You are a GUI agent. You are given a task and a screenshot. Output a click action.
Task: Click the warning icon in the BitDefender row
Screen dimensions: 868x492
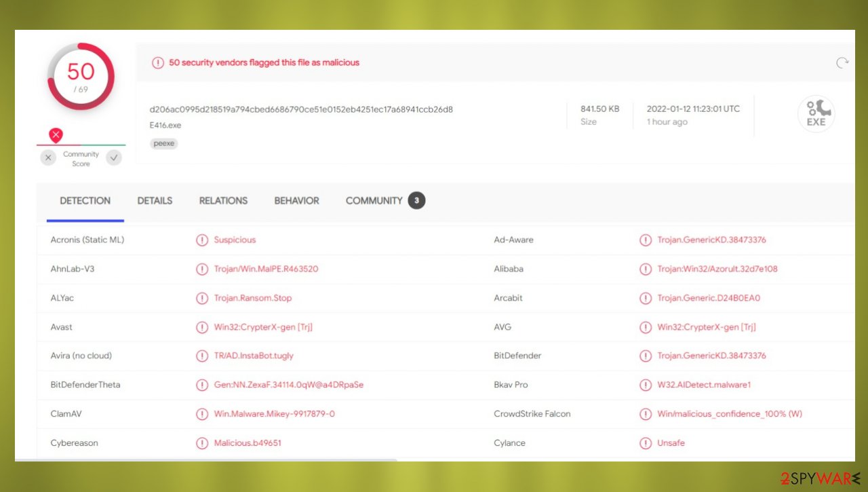tap(646, 356)
